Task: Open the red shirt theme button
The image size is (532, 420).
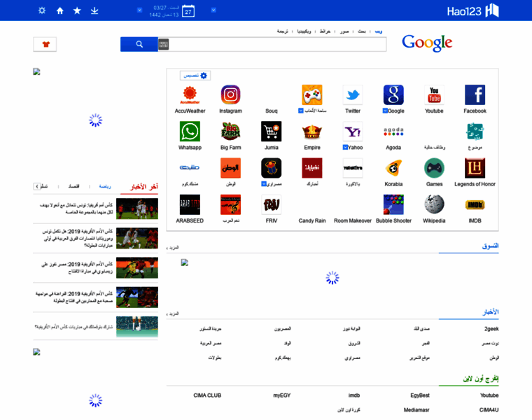Action: [x=45, y=44]
